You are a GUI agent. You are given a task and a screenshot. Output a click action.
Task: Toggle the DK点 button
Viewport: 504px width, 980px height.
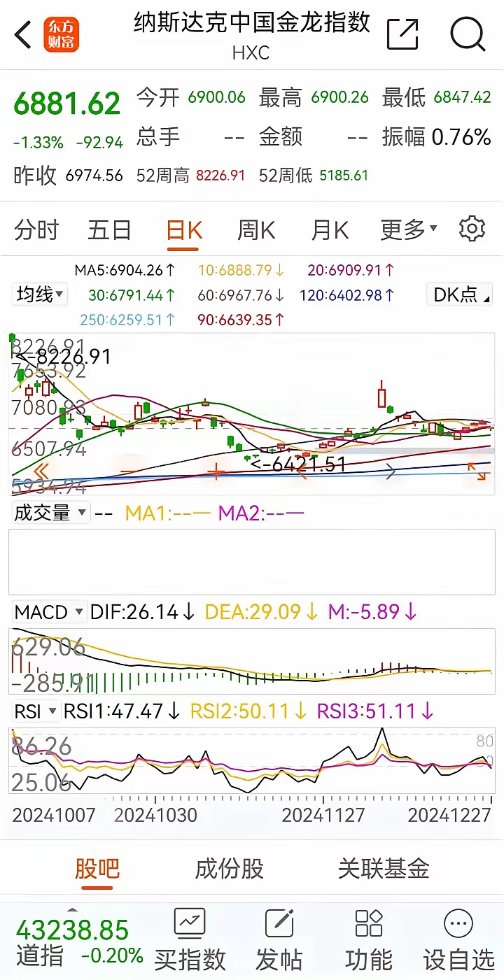pos(459,294)
